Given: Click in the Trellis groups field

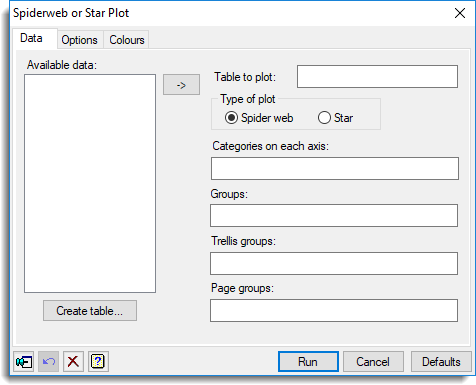Looking at the screenshot, I should click(334, 263).
